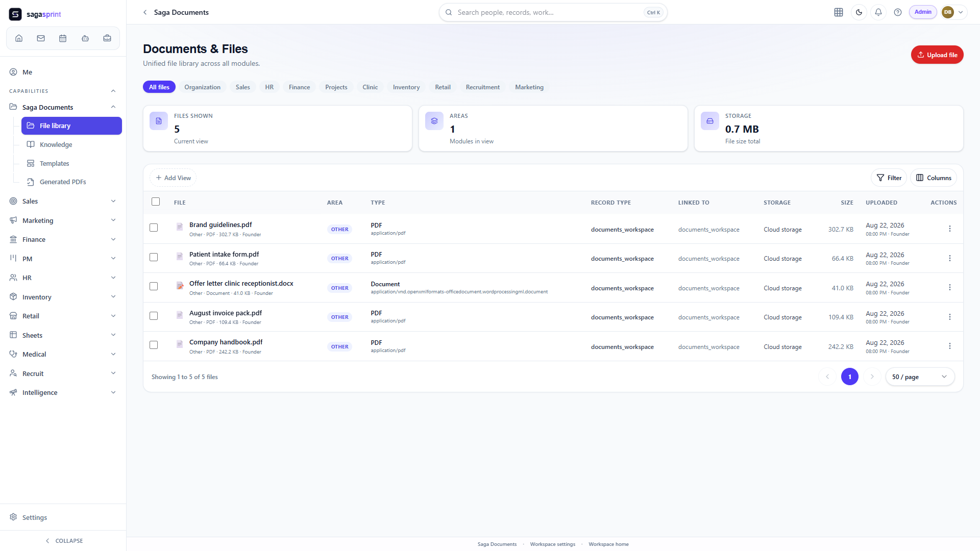The width and height of the screenshot is (980, 551).
Task: Expand the Marketing sidebar menu
Action: point(113,220)
